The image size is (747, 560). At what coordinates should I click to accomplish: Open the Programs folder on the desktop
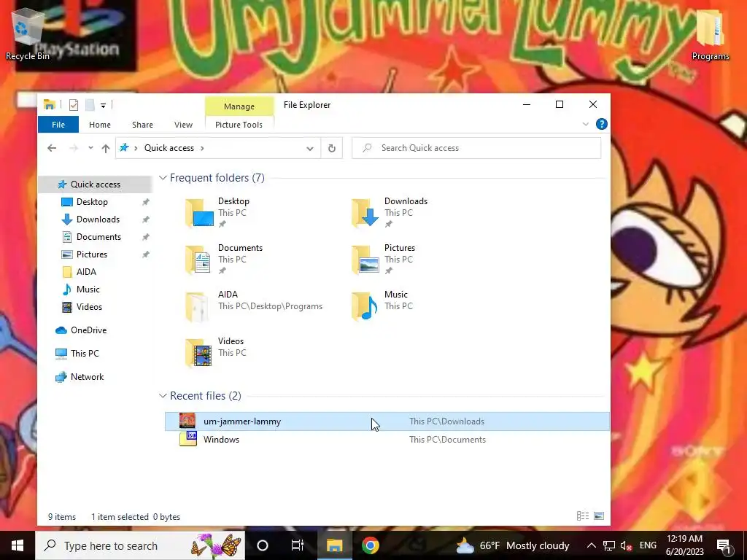pyautogui.click(x=711, y=35)
